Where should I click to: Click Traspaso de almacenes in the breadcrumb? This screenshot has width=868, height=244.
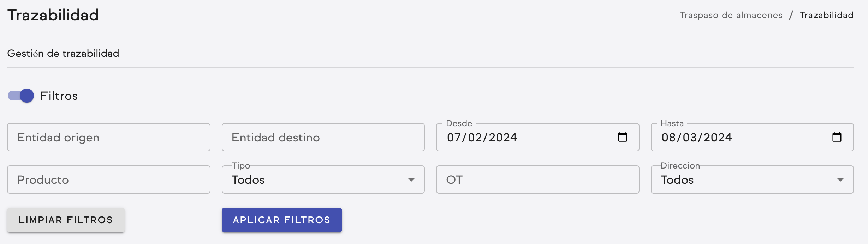(x=731, y=15)
